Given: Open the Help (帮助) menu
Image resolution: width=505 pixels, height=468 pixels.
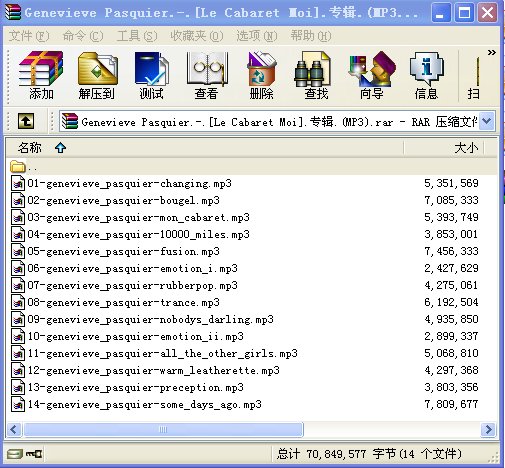Looking at the screenshot, I should (311, 36).
